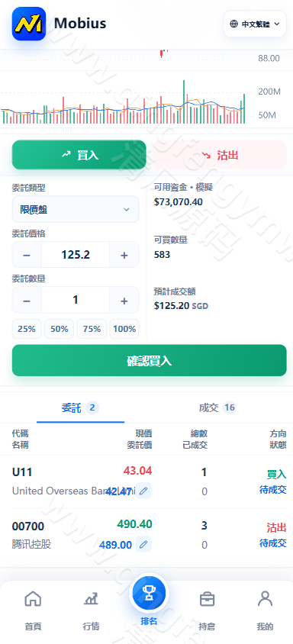Click the 489.00 order price

click(x=115, y=545)
